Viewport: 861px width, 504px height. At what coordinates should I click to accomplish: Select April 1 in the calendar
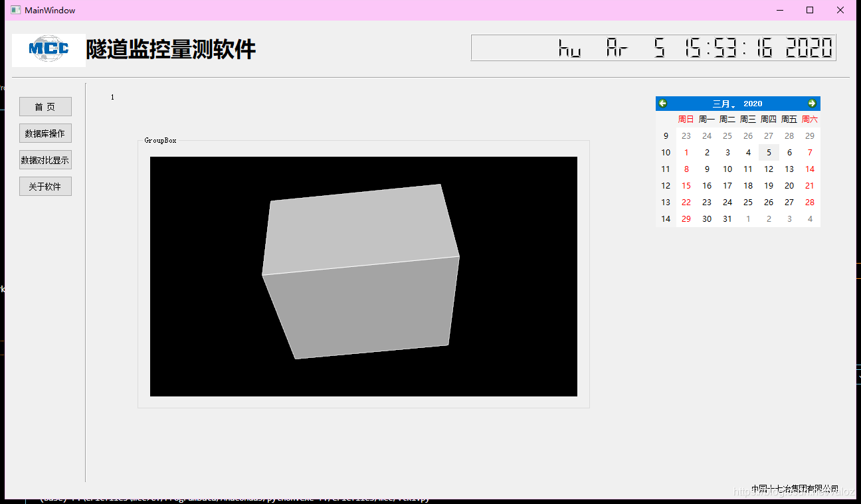click(748, 218)
